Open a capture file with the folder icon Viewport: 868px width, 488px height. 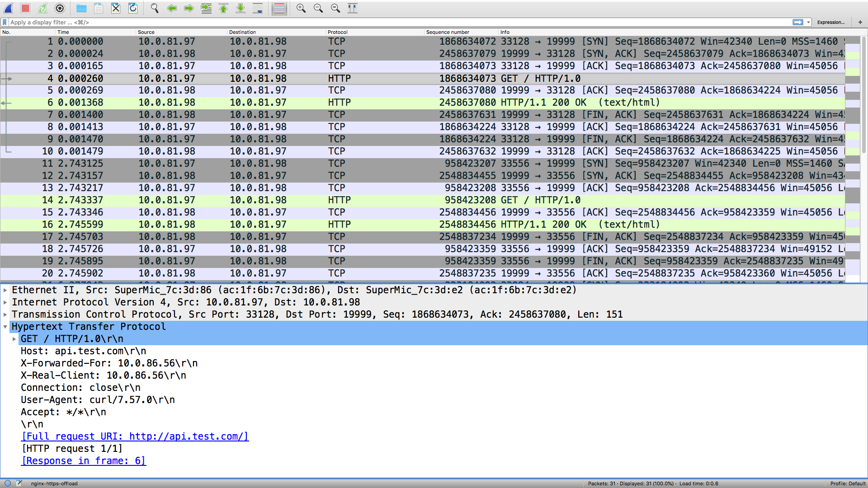[x=81, y=8]
